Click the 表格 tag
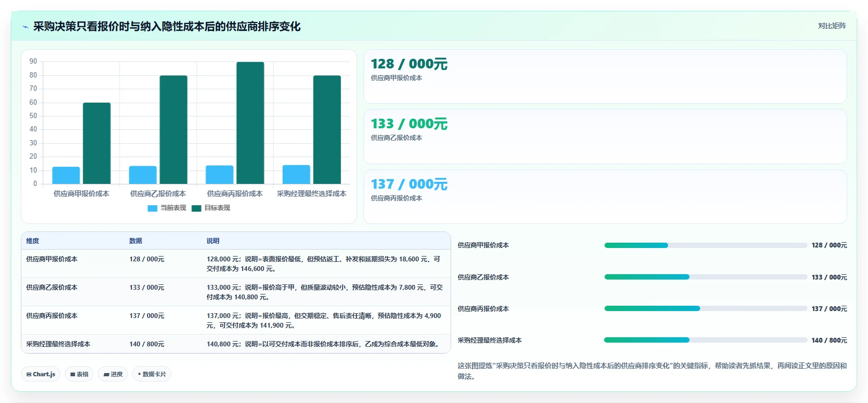 coord(79,374)
